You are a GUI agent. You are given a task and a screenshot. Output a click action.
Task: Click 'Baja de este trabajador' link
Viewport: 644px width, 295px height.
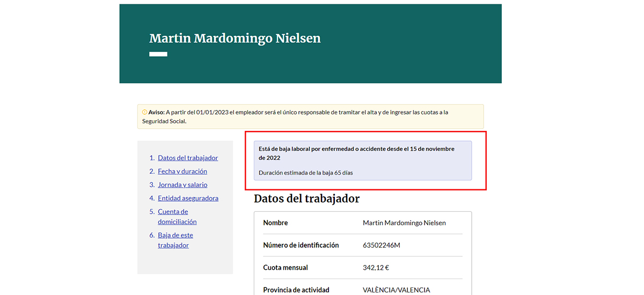[175, 240]
